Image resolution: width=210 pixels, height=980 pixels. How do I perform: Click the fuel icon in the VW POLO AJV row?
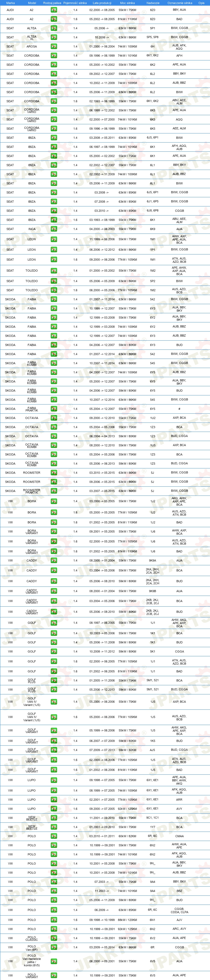point(54,920)
